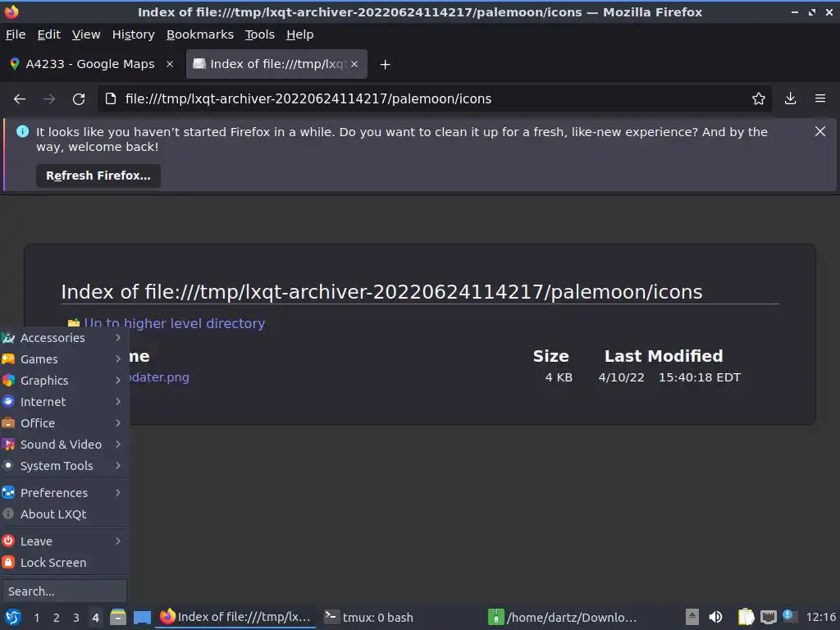Click the Internet menu entry label
The image size is (840, 630).
tap(43, 402)
